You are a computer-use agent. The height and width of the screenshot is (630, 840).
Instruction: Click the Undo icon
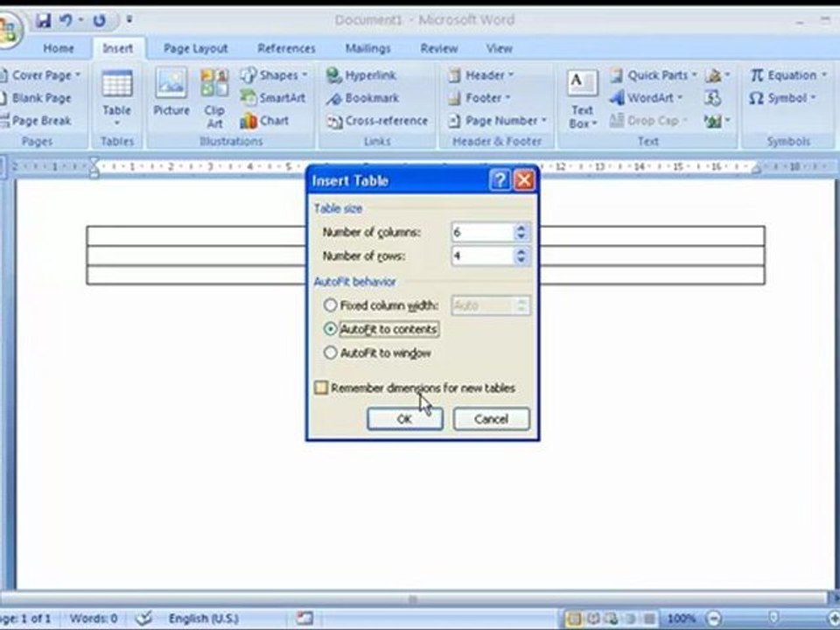pos(66,20)
